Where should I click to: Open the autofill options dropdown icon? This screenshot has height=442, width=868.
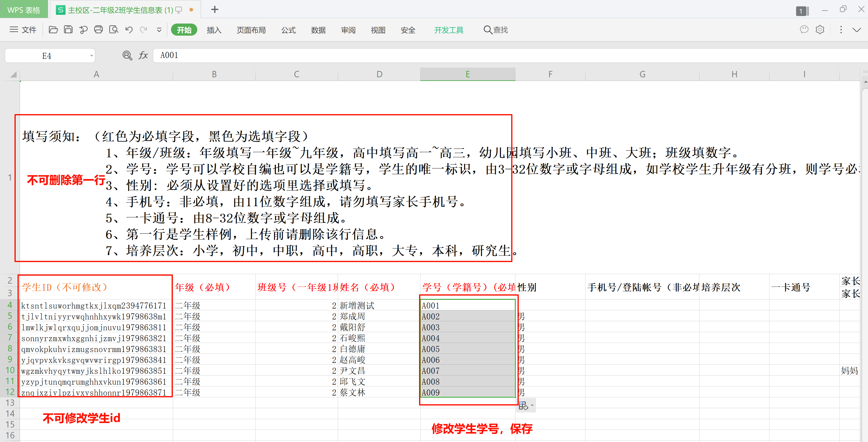point(526,406)
